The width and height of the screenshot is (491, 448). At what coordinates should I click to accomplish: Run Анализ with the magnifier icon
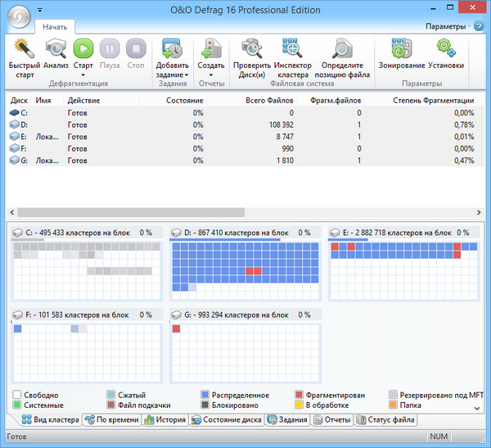click(56, 48)
